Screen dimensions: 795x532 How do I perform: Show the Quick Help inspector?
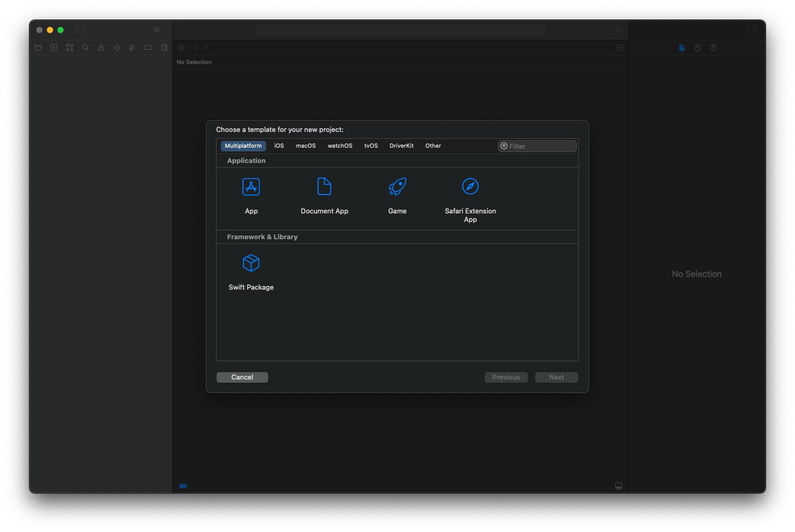713,48
